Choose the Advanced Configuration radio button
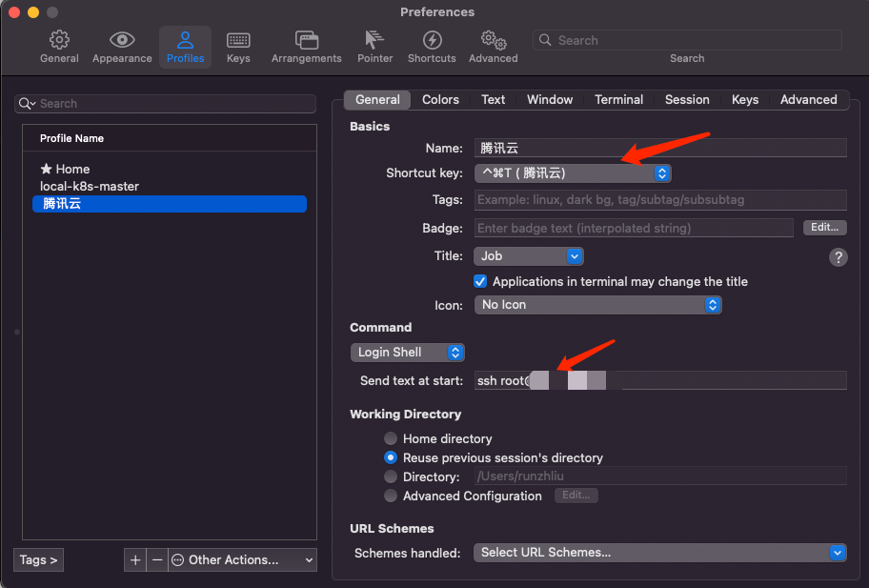The height and width of the screenshot is (588, 869). [391, 497]
